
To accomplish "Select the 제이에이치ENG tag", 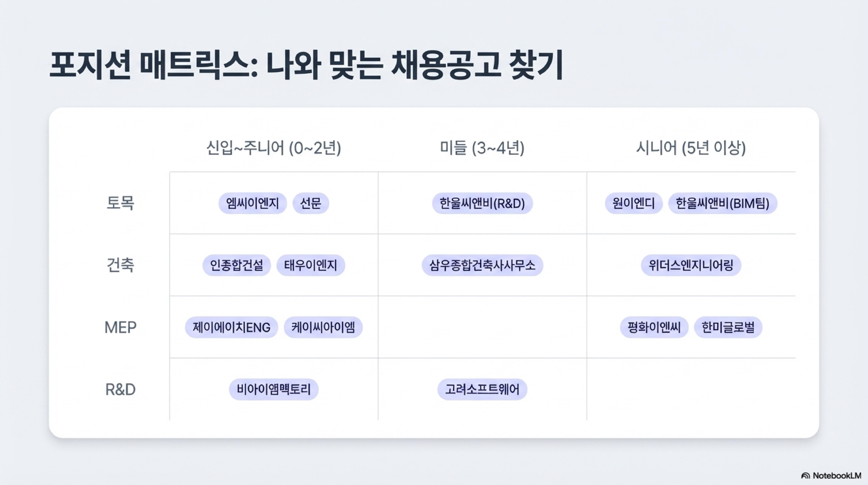I will (231, 328).
